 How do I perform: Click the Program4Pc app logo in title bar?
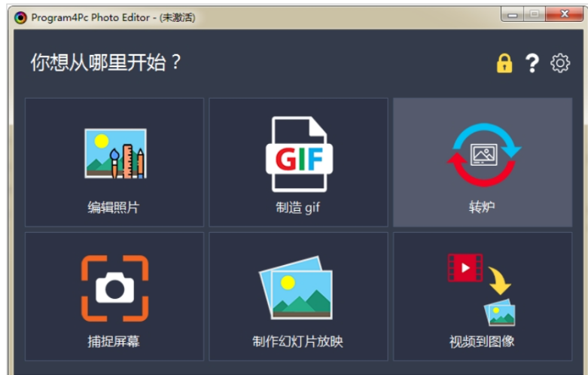click(x=20, y=17)
